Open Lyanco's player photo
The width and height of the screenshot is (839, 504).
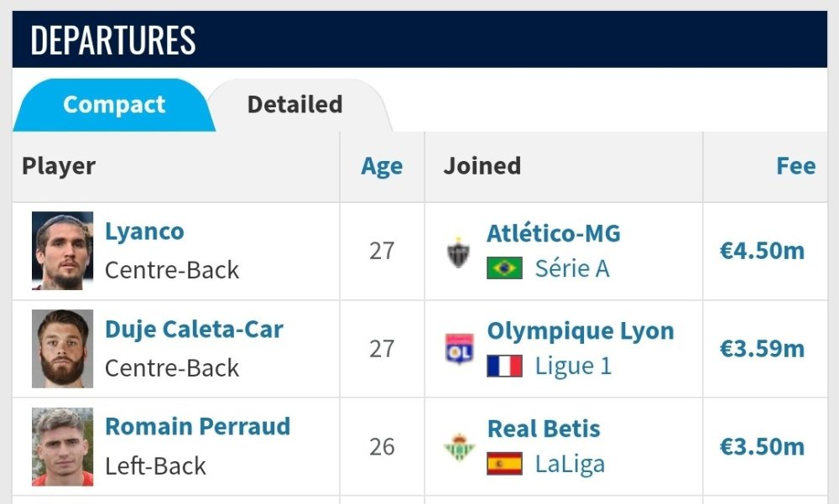(x=63, y=251)
